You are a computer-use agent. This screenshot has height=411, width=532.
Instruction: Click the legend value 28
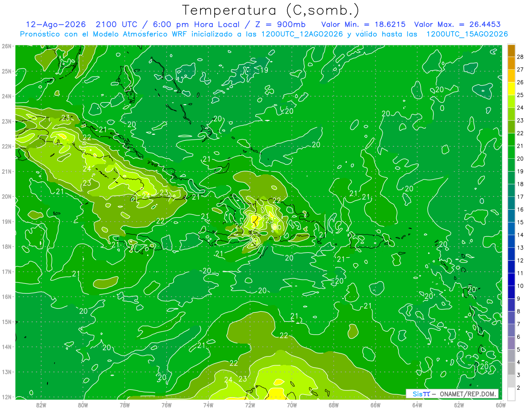click(x=520, y=57)
